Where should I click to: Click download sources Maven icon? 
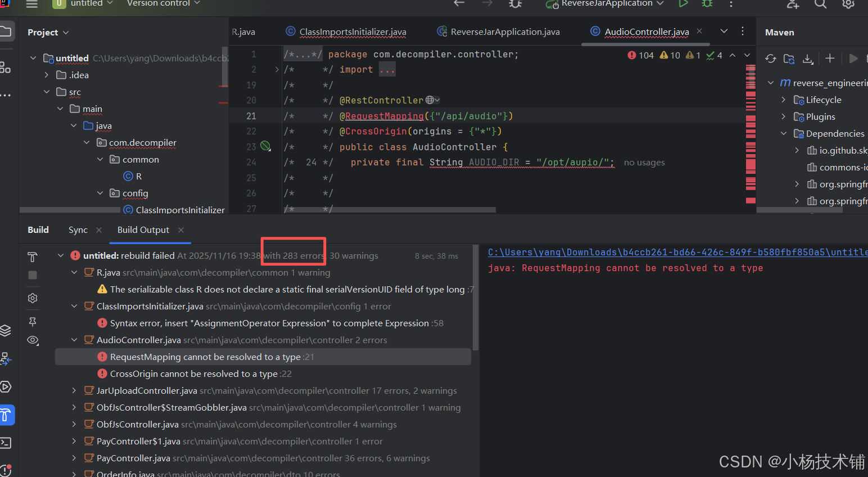[808, 58]
